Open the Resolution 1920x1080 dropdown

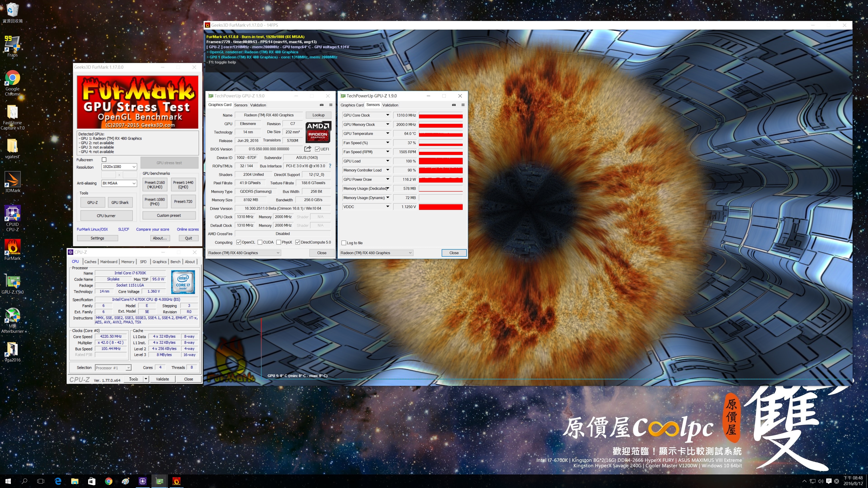point(119,167)
